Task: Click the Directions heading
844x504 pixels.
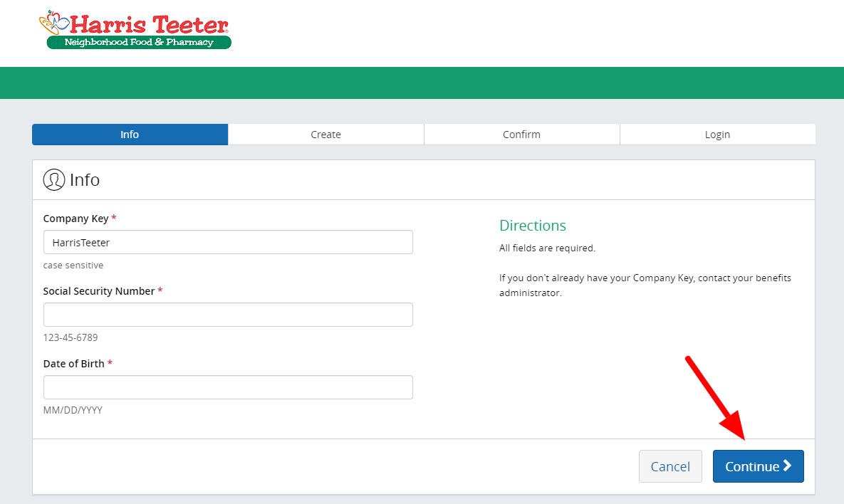Action: [x=532, y=226]
